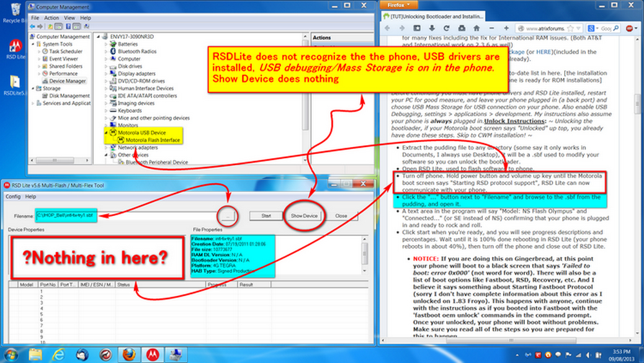This screenshot has height=363, width=644.
Task: Switch to Computer Management taskbar icon
Action: [x=176, y=355]
